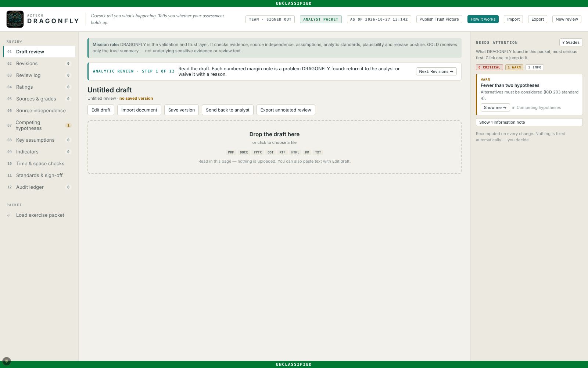This screenshot has height=368, width=588.
Task: Click the Edit draft button
Action: point(101,110)
